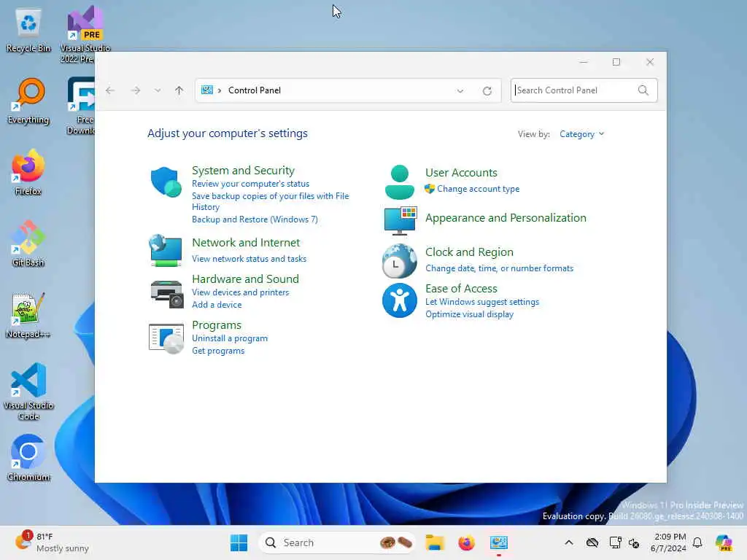The height and width of the screenshot is (560, 747).
Task: Click View network status and tasks
Action: [249, 259]
